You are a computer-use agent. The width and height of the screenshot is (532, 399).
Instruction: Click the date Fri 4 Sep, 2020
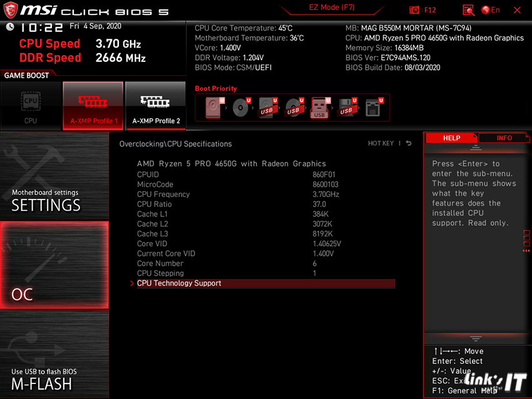(95, 26)
